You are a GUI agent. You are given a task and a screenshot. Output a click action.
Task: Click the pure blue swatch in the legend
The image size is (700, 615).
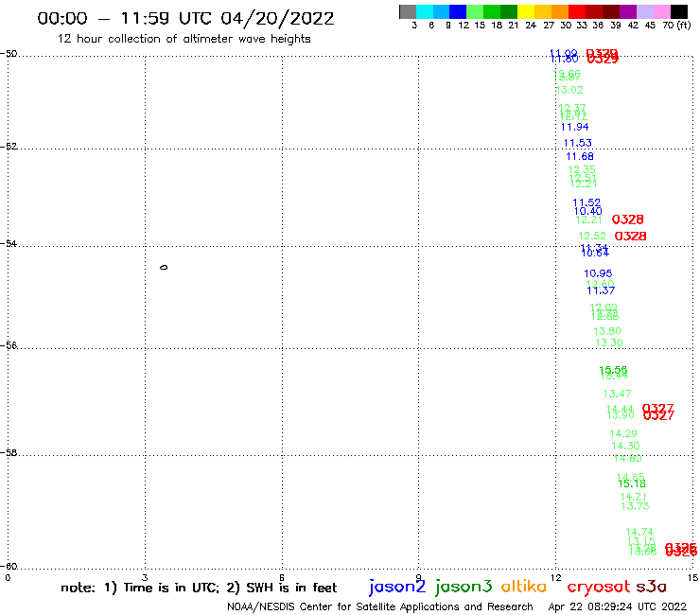(458, 11)
